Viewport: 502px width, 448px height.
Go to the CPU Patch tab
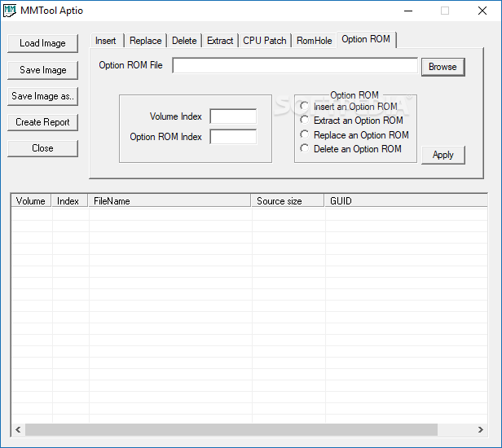pyautogui.click(x=265, y=41)
